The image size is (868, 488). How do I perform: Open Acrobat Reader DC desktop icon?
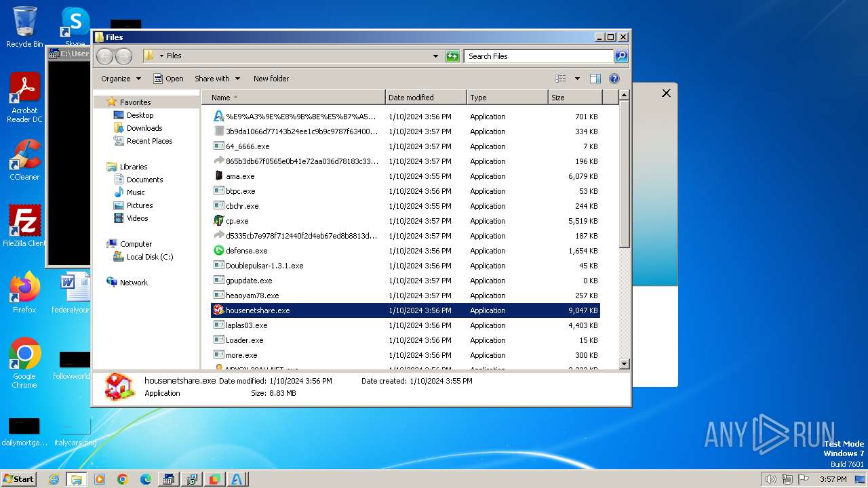point(24,98)
